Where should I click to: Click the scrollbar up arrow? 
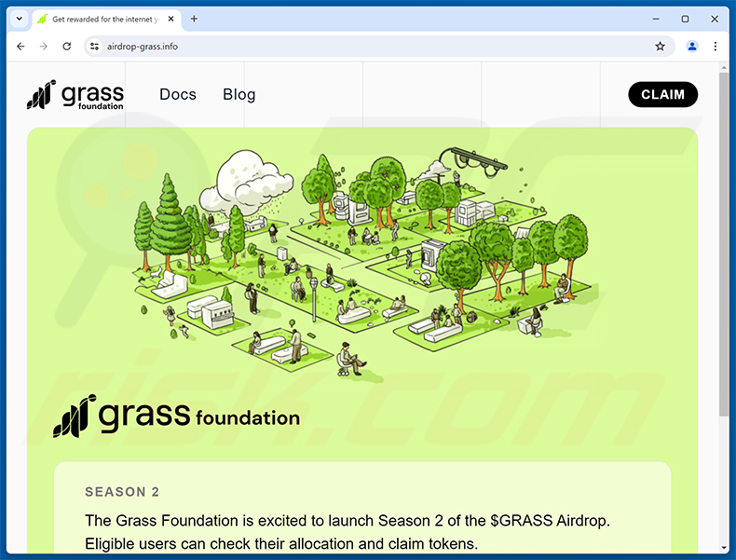(723, 68)
